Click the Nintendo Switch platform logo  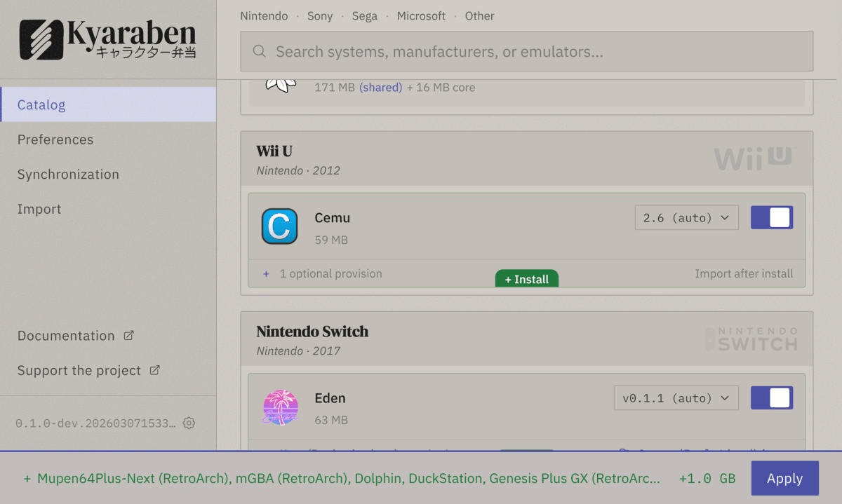[751, 339]
